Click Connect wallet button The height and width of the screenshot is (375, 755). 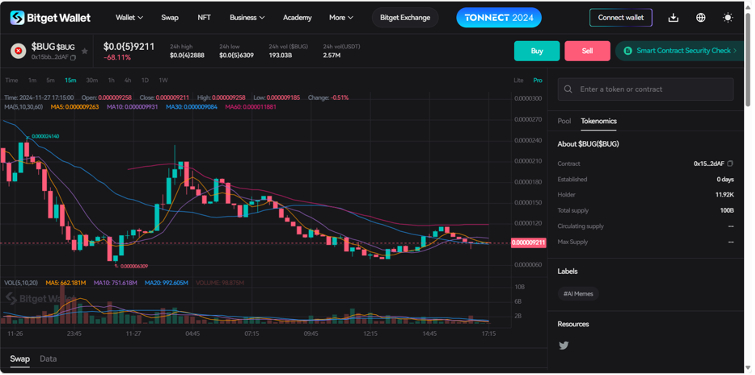621,18
